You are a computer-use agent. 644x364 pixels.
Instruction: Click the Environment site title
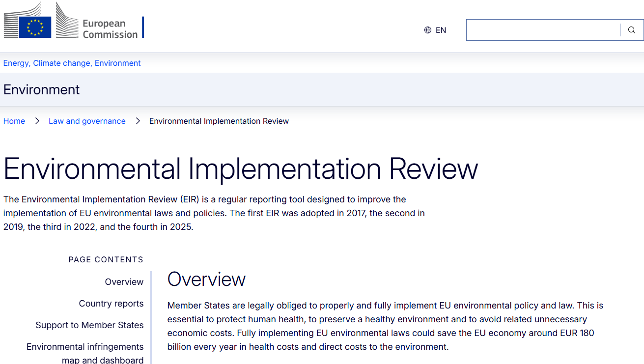(41, 89)
